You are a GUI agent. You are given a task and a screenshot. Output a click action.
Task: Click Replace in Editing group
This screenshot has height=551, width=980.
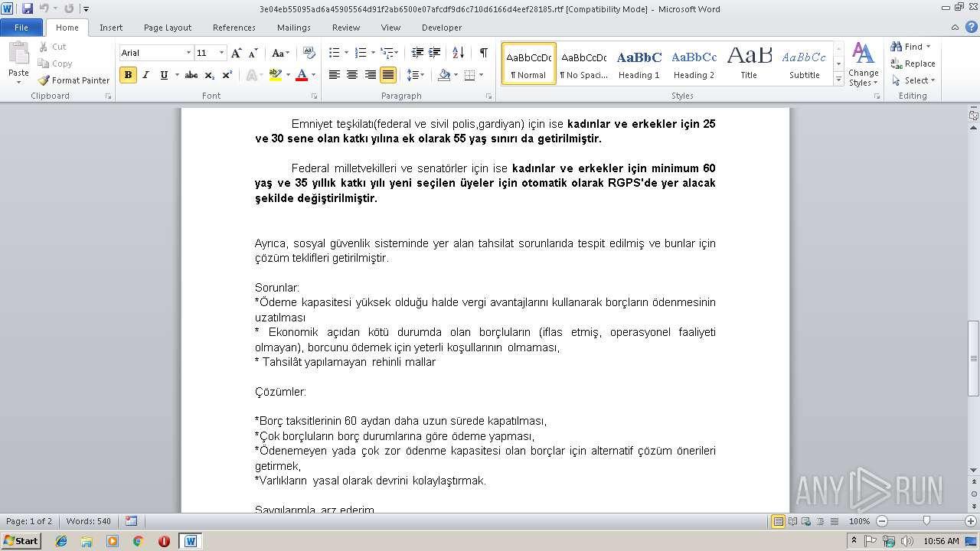(x=913, y=64)
